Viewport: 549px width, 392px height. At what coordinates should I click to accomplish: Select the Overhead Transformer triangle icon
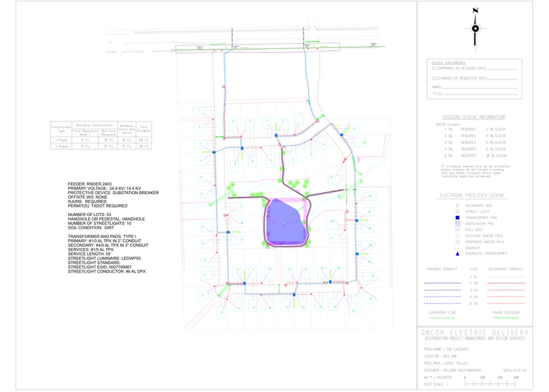(x=457, y=253)
